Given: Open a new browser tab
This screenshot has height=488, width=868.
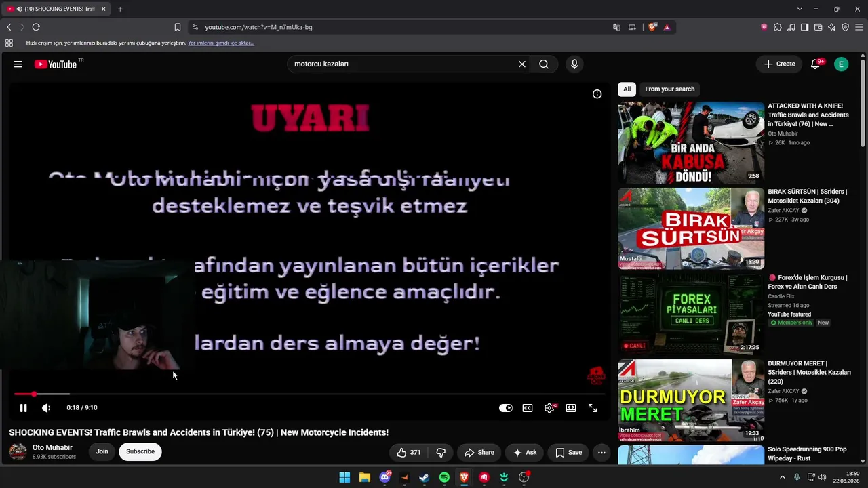Looking at the screenshot, I should 120,9.
